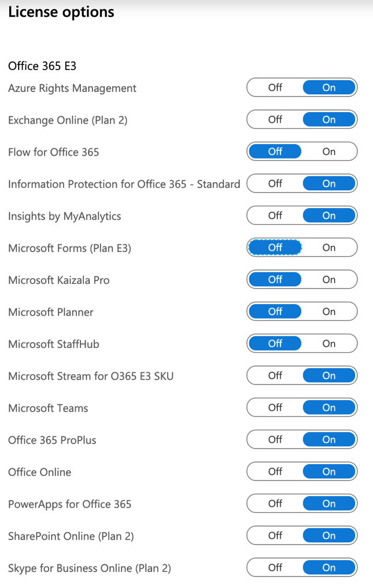Turn off Skype for Business Online (Plan 2)
The width and height of the screenshot is (373, 588).
[x=275, y=568]
